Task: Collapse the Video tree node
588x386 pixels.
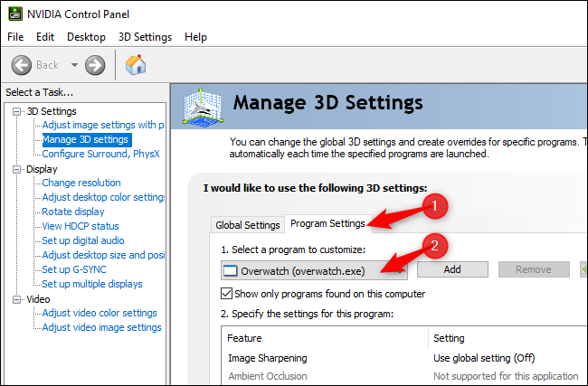Action: pos(17,299)
